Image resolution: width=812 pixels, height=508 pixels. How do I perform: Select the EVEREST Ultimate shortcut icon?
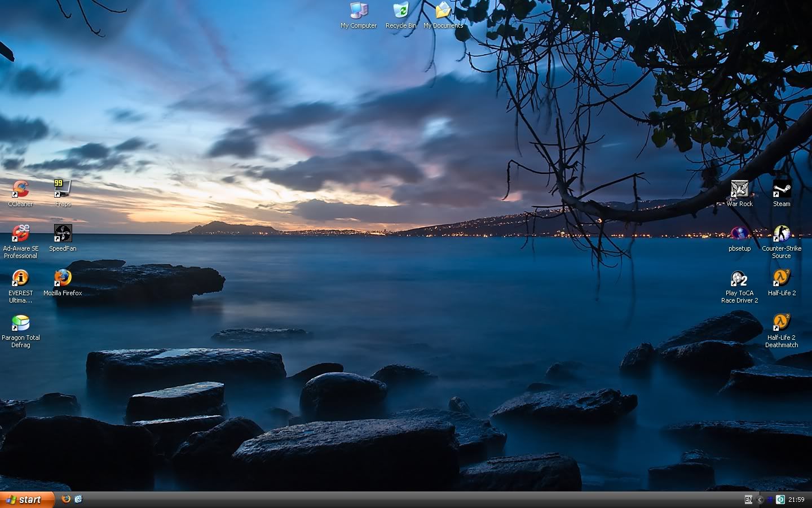(21, 278)
